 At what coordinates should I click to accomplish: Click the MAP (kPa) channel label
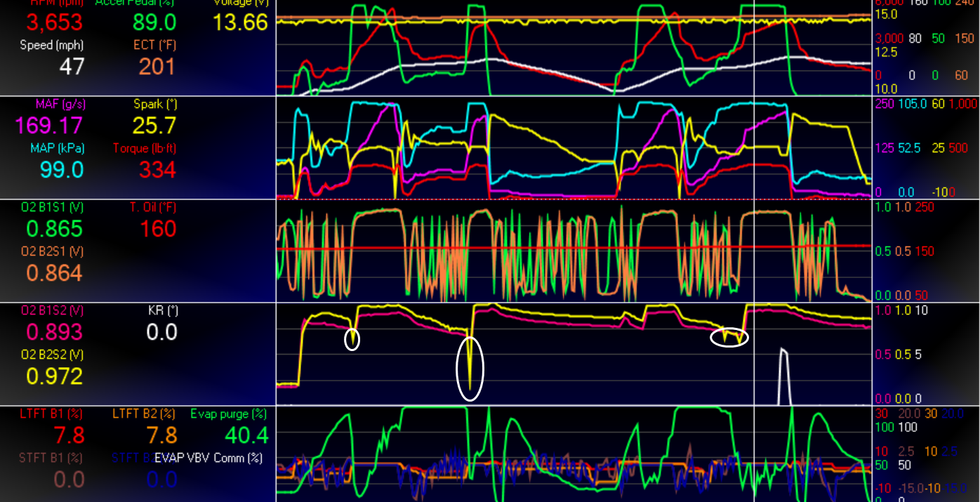coord(57,148)
